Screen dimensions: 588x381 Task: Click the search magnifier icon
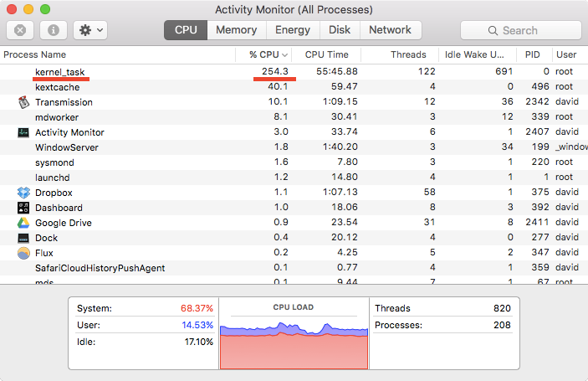coord(493,30)
